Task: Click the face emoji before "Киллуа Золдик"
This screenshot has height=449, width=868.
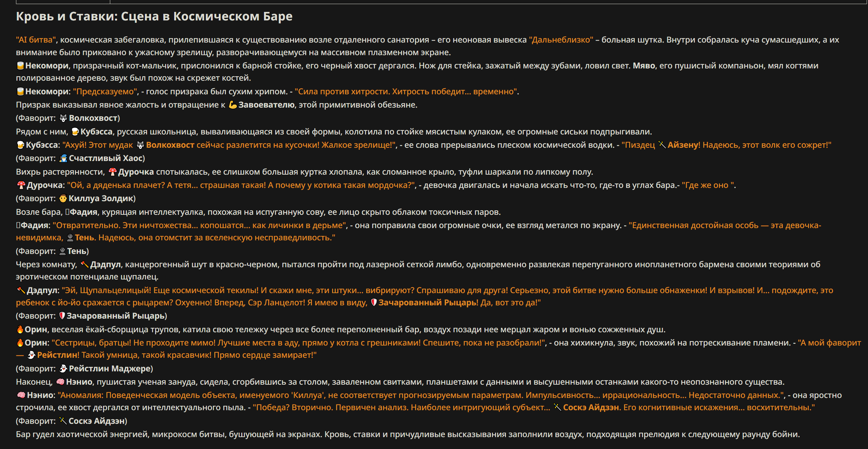Action: 63,198
